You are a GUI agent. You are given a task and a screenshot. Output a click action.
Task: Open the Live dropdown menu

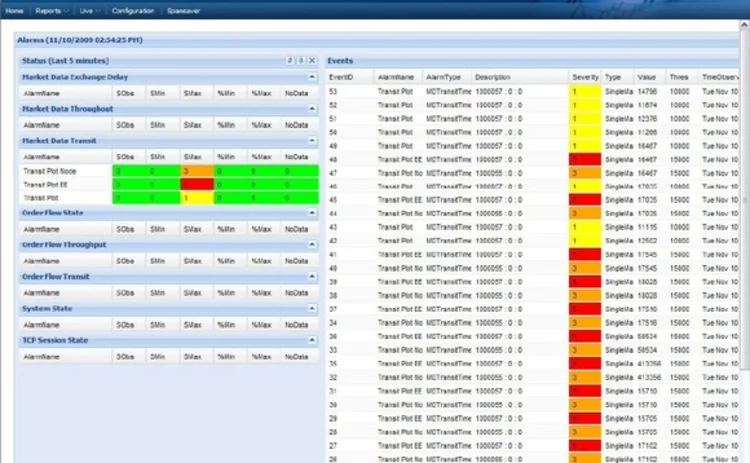(x=89, y=11)
